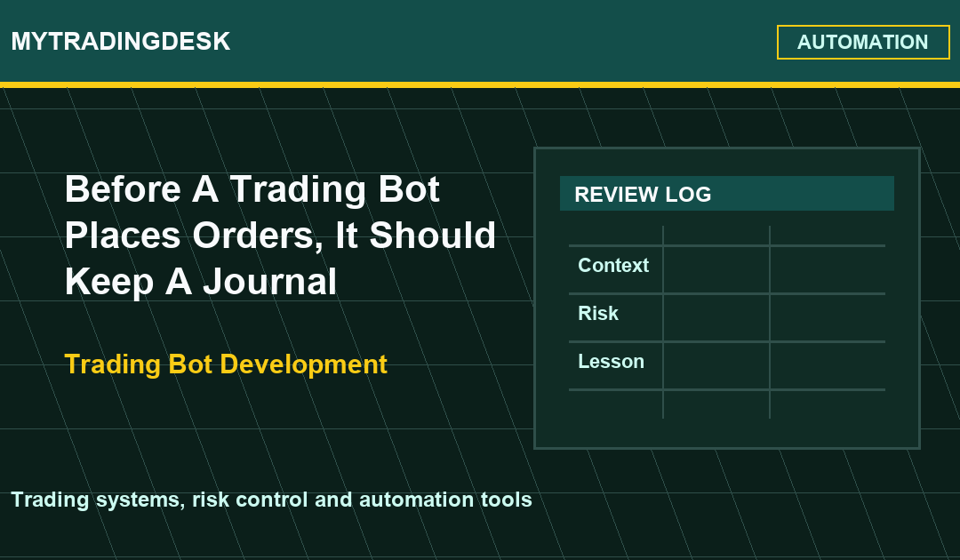Screen dimensions: 960x560
Task: Select the Risk row label
Action: 598,314
